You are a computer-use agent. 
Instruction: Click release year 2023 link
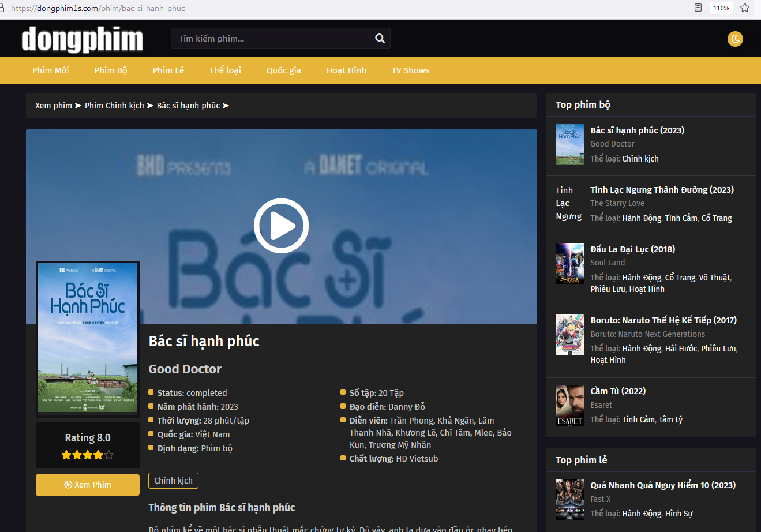point(229,407)
